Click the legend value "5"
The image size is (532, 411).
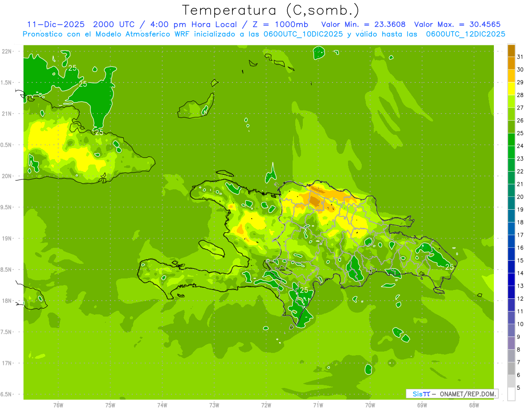(518, 388)
